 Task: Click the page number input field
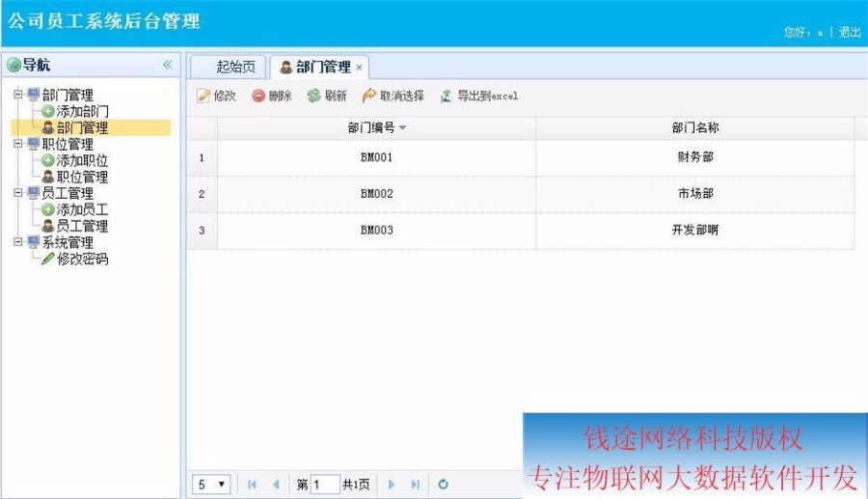(325, 485)
